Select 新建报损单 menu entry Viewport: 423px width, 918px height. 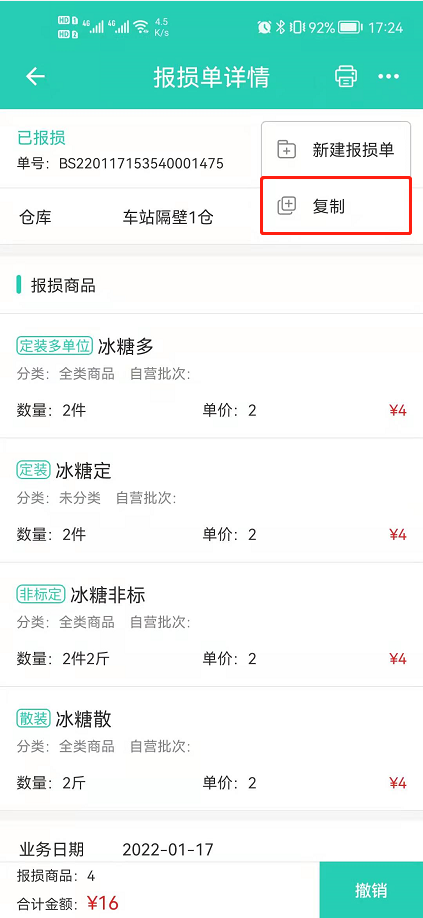[x=336, y=150]
